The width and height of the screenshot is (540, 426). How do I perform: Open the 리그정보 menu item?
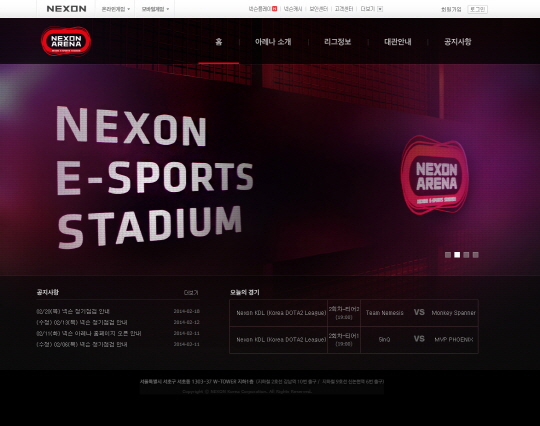point(338,42)
